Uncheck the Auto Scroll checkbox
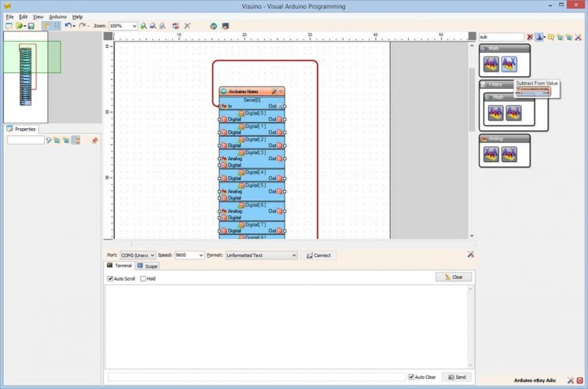This screenshot has height=389, width=588. click(x=111, y=278)
